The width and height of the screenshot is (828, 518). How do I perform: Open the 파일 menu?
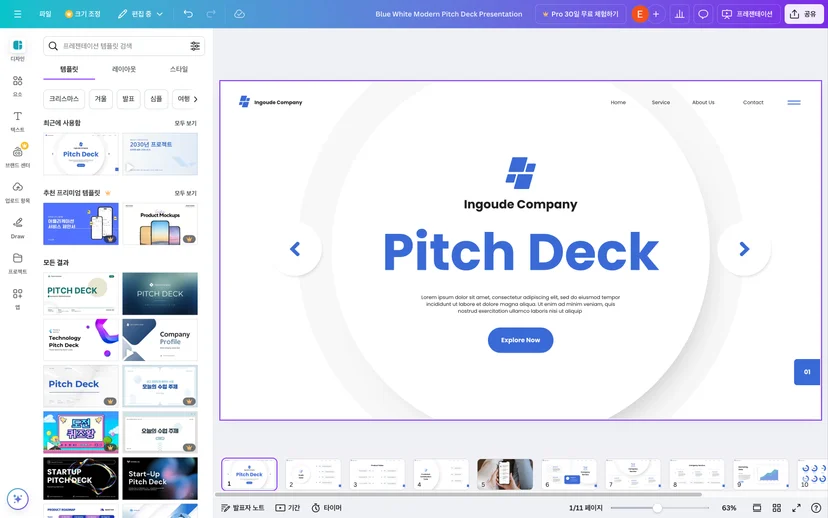pos(45,14)
